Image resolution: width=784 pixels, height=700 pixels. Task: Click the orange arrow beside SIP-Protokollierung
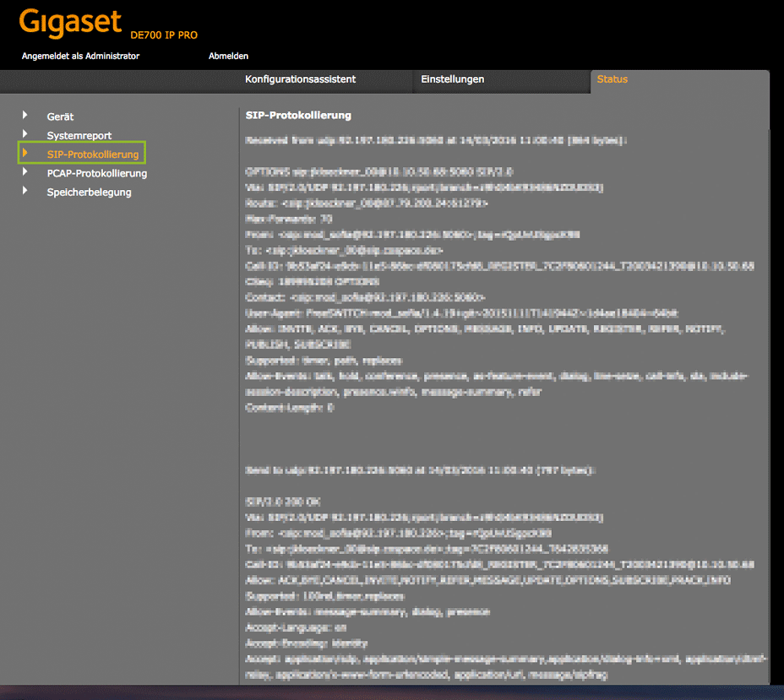pyautogui.click(x=25, y=154)
